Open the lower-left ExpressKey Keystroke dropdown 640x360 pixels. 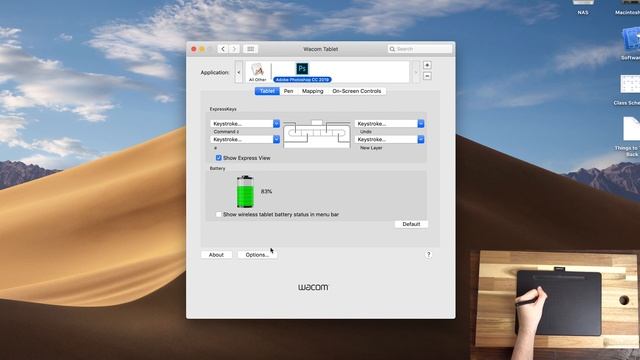tap(245, 140)
